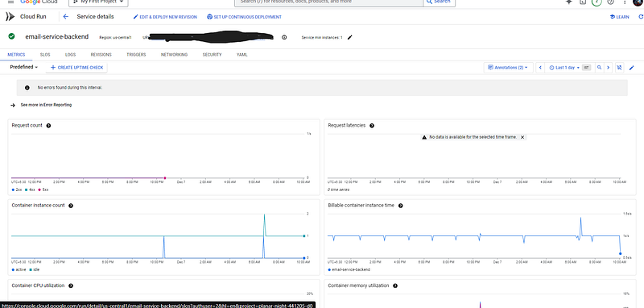Viewport: 644px width, 308px height.
Task: Click the 0 time series label
Action: [337, 189]
